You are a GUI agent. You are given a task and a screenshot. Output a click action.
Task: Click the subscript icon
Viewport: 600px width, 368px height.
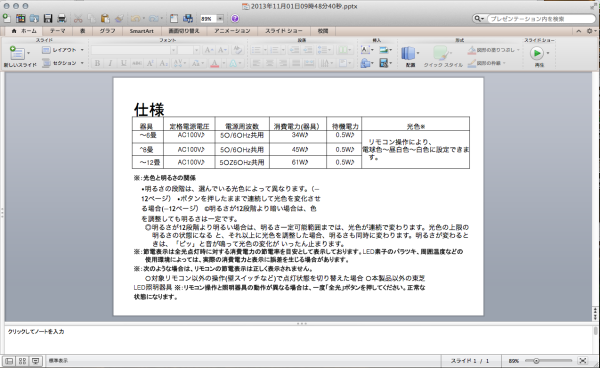[163, 63]
